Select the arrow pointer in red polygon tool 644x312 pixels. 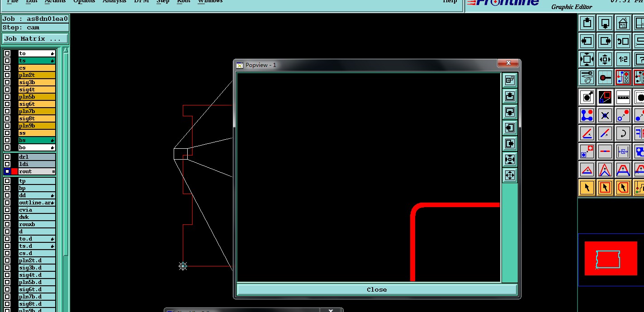pyautogui.click(x=623, y=187)
